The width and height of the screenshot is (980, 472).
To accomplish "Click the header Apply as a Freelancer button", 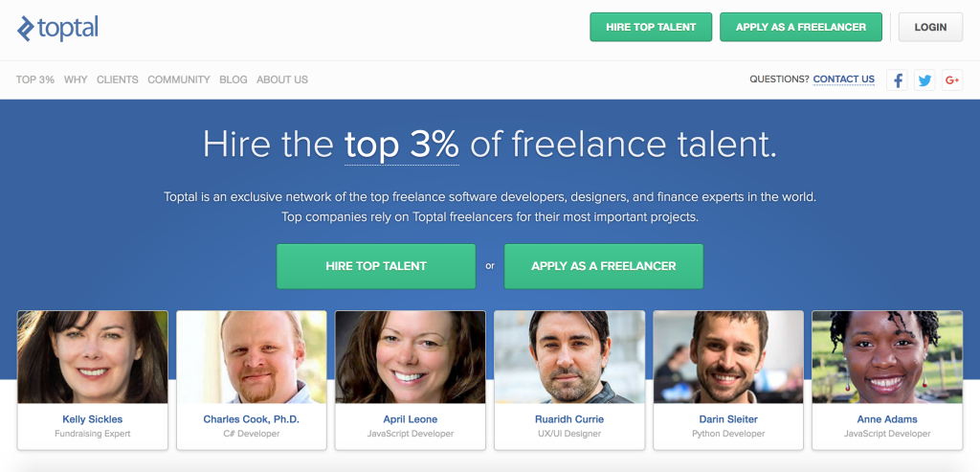I will point(801,27).
